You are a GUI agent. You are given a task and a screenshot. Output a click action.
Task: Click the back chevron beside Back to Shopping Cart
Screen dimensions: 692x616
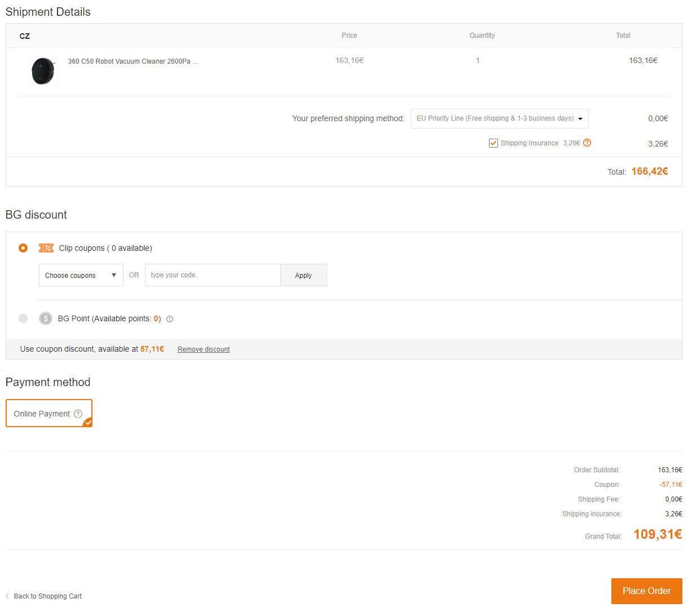coord(7,596)
